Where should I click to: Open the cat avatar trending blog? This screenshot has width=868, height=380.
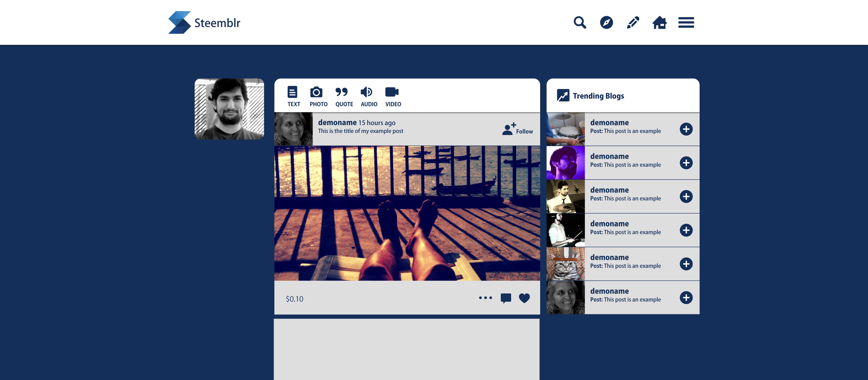pyautogui.click(x=565, y=264)
